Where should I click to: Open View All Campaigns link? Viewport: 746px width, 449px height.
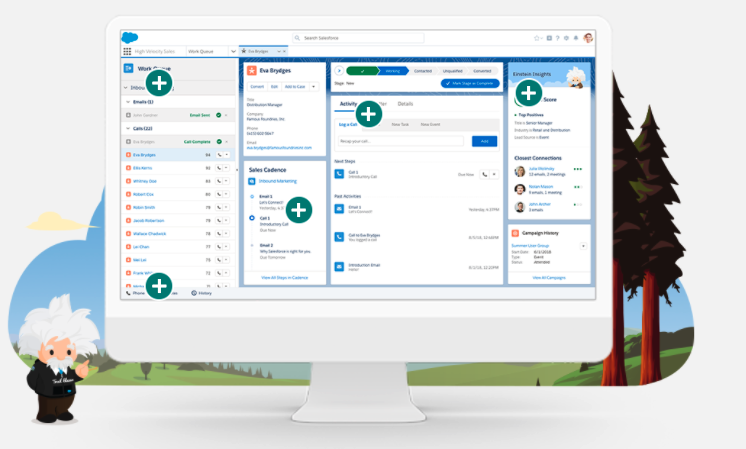point(549,277)
